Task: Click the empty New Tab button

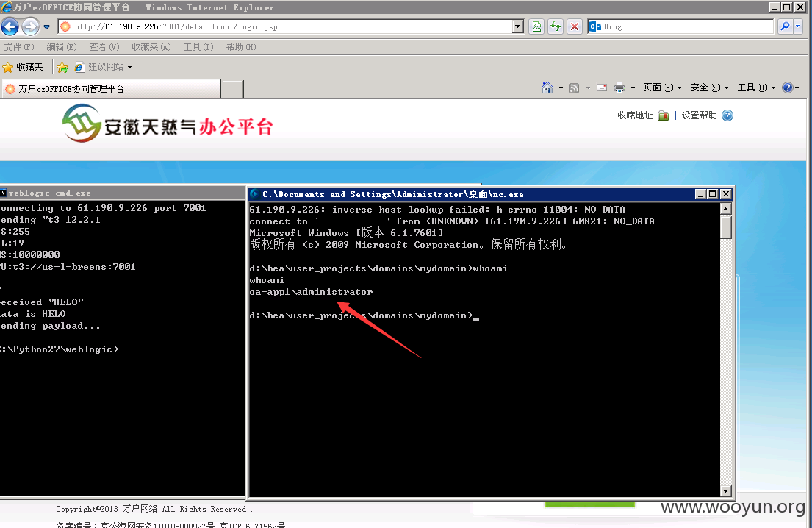Action: tap(232, 89)
